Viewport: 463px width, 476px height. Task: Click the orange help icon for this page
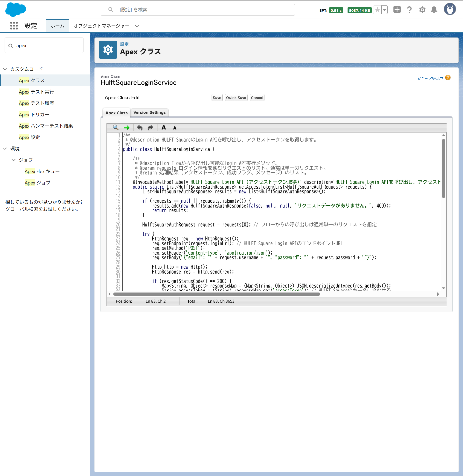448,78
